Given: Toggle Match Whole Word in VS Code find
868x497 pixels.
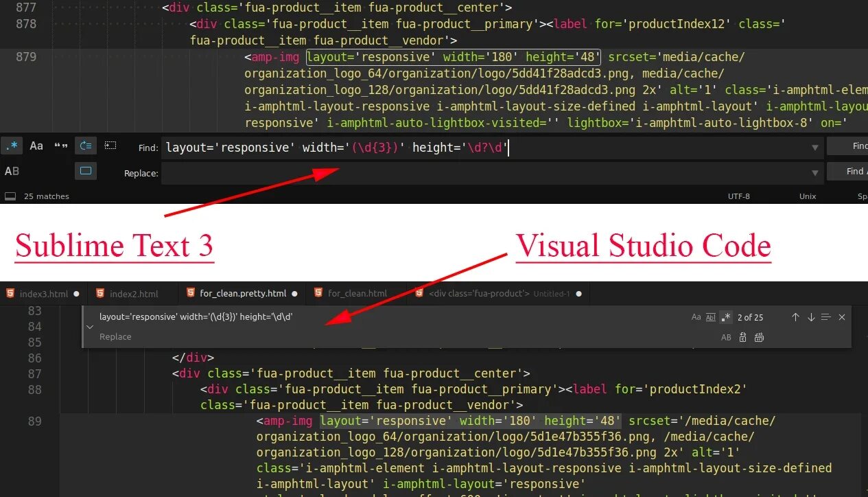Looking at the screenshot, I should pos(711,317).
